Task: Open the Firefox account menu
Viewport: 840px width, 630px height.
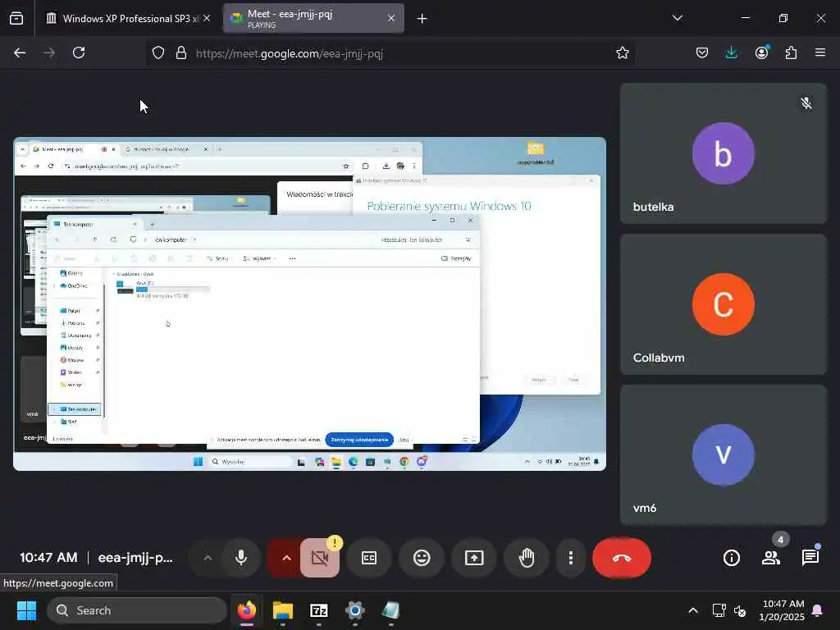Action: pyautogui.click(x=761, y=52)
